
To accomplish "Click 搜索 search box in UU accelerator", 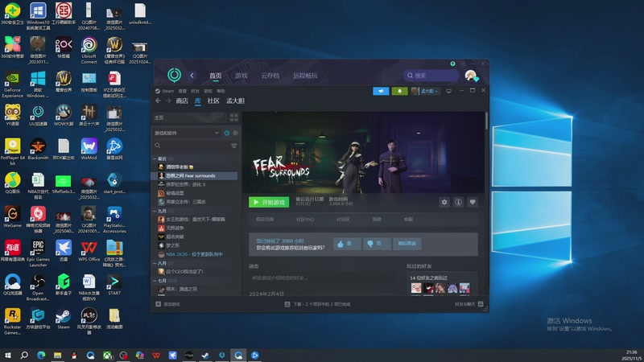I will pos(431,76).
